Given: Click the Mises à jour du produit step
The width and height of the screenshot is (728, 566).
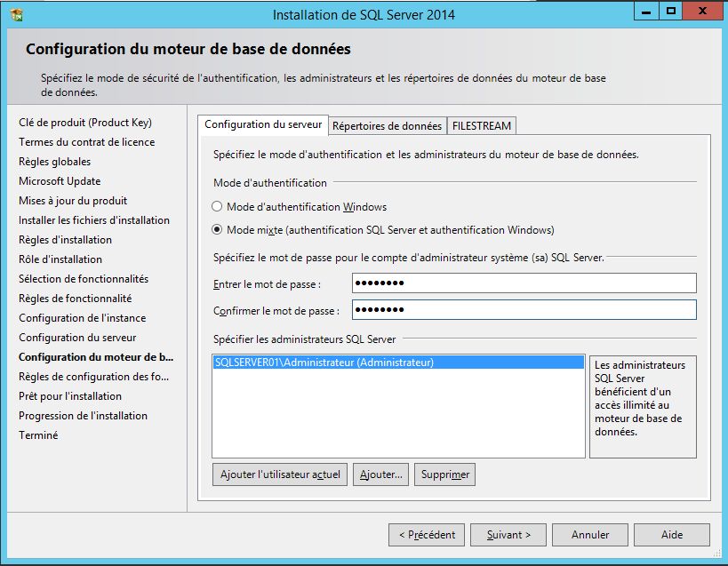Looking at the screenshot, I should (73, 201).
